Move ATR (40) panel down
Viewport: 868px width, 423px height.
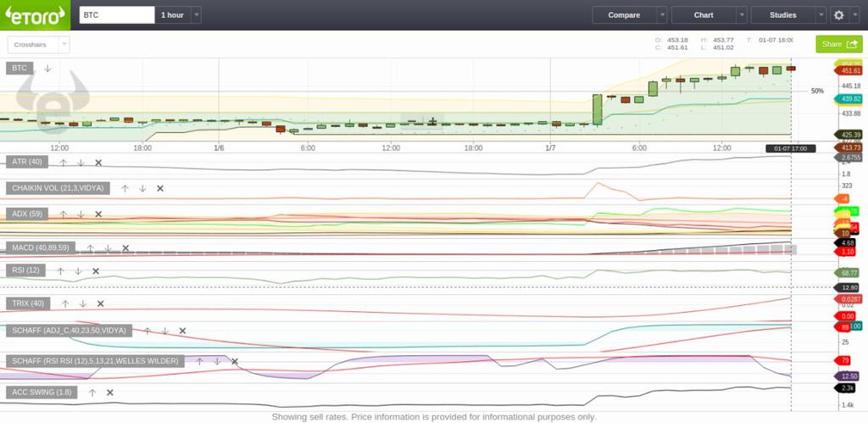click(x=81, y=162)
